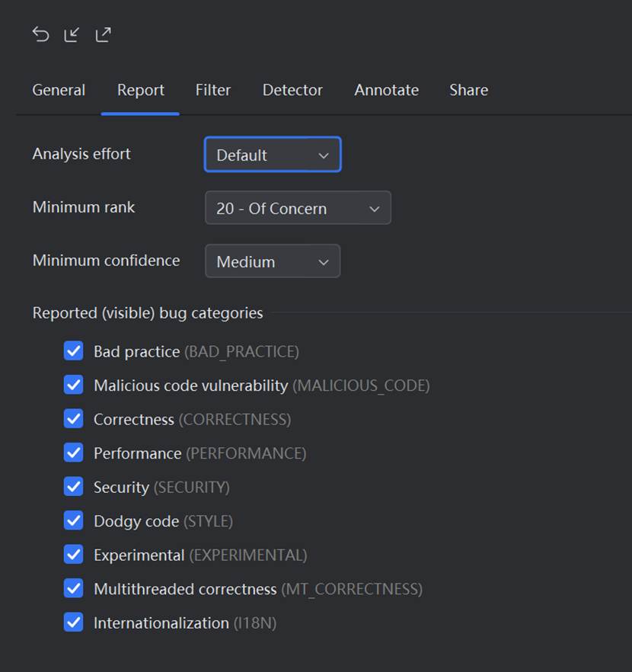
Task: Uncheck the Performance checkbox
Action: coord(74,453)
